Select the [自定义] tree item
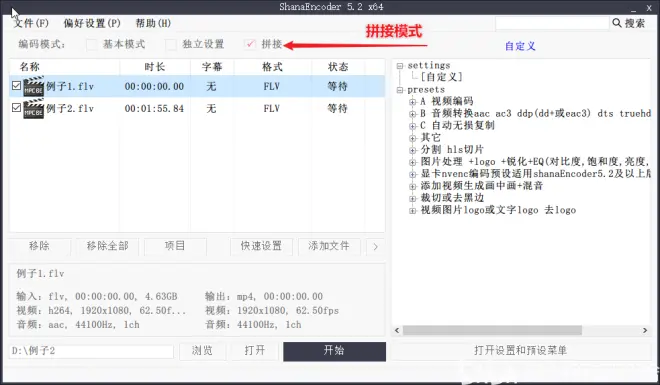 [441, 77]
